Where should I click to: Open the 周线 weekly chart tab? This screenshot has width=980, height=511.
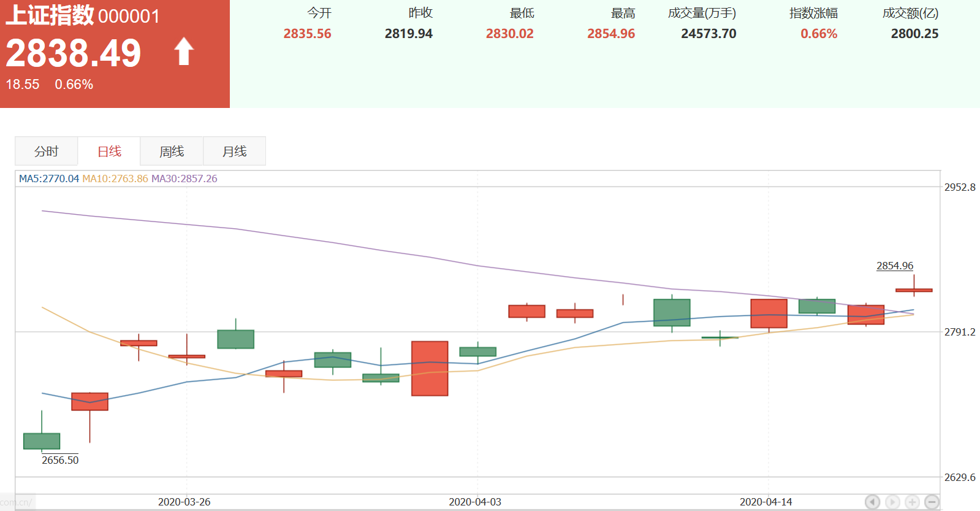(172, 152)
